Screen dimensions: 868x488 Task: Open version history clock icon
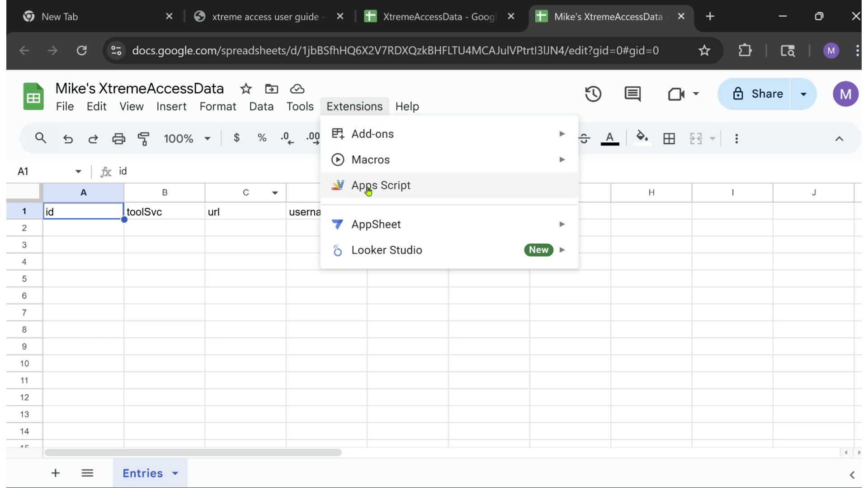593,94
